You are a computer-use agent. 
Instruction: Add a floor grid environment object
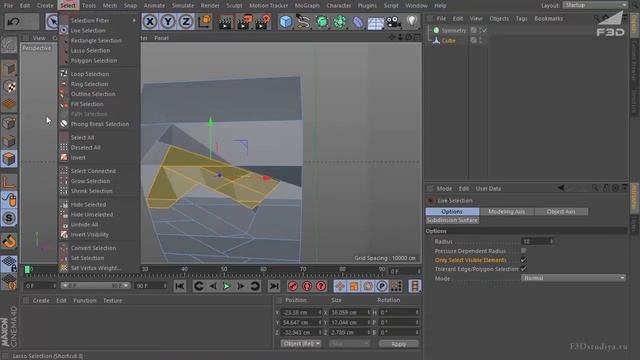coord(376,22)
